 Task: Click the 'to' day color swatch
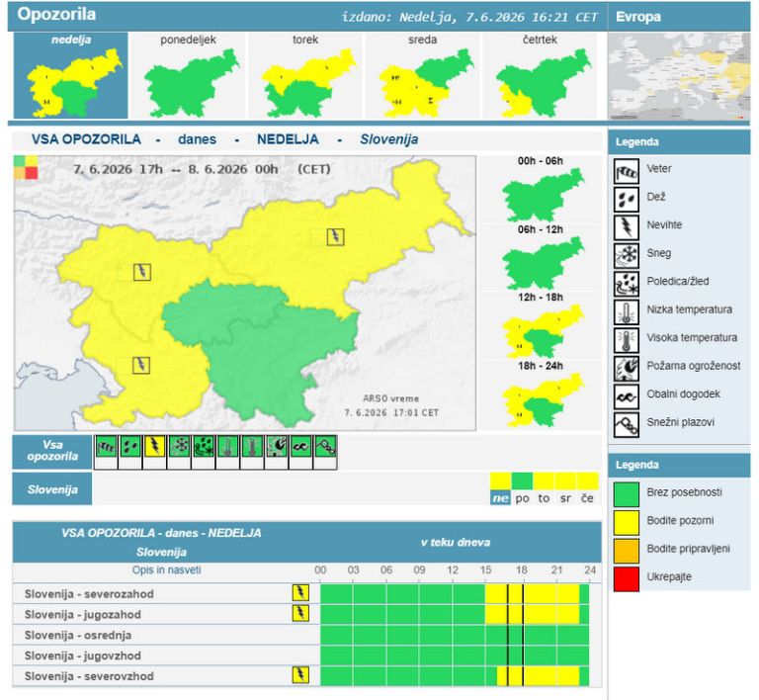pyautogui.click(x=545, y=481)
